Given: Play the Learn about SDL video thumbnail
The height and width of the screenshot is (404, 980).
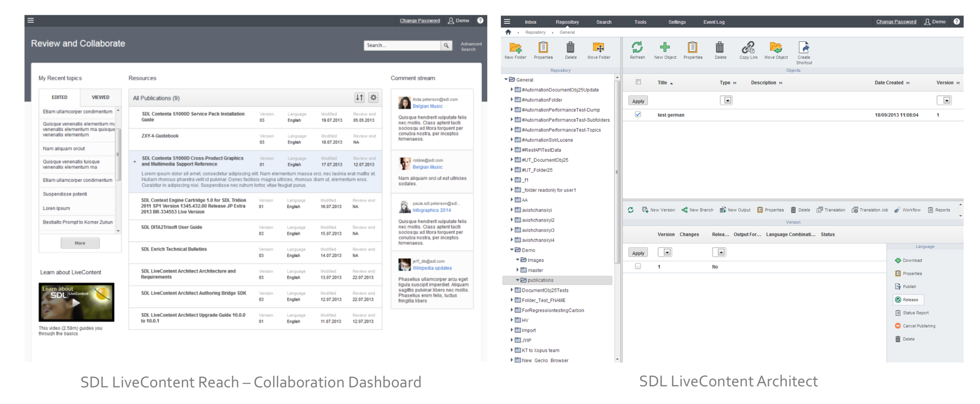Looking at the screenshot, I should click(x=76, y=302).
